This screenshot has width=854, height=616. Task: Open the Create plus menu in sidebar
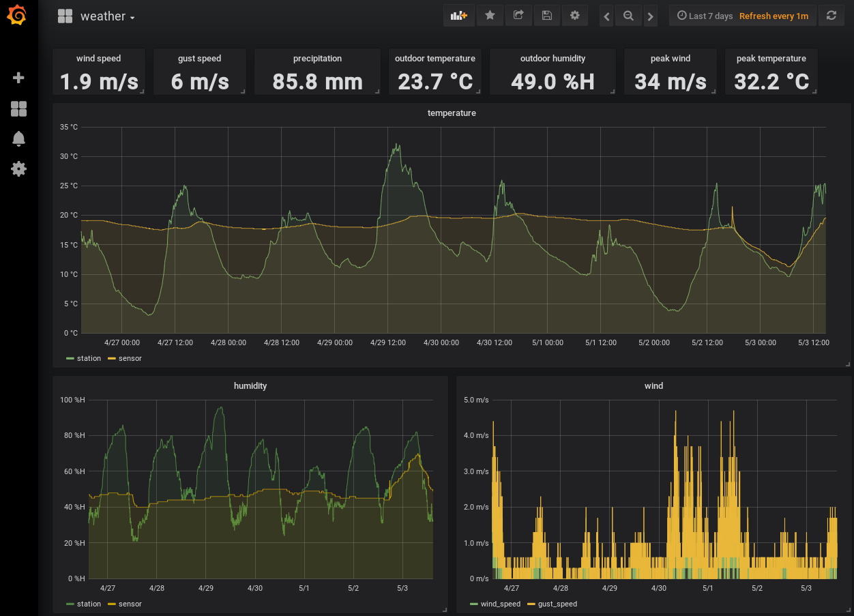point(19,78)
